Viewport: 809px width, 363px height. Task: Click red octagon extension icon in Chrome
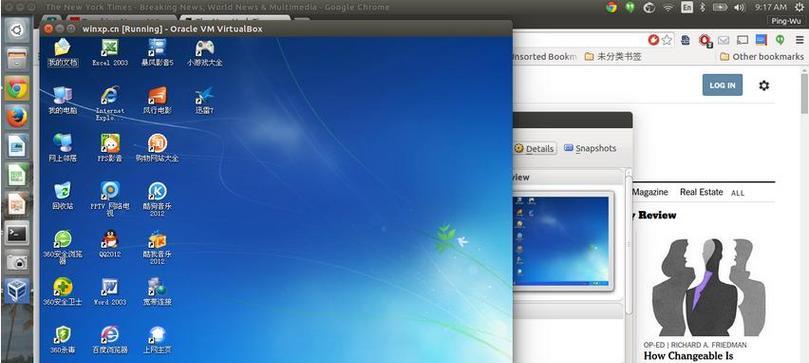pyautogui.click(x=705, y=40)
